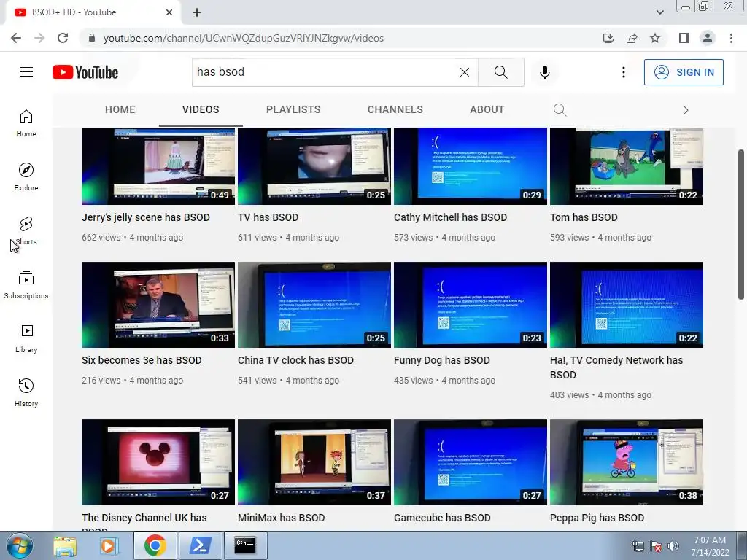Click the page vertical scrollbar
Image resolution: width=747 pixels, height=560 pixels.
741,225
